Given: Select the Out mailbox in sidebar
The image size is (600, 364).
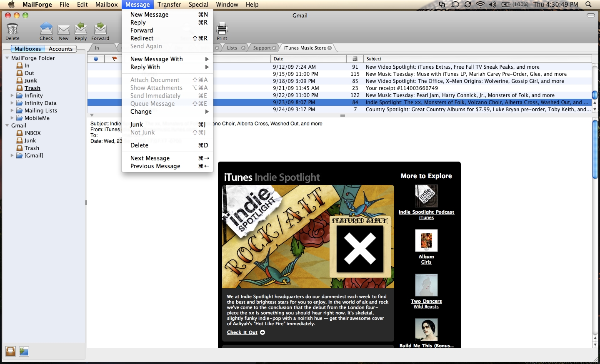Looking at the screenshot, I should (x=29, y=73).
